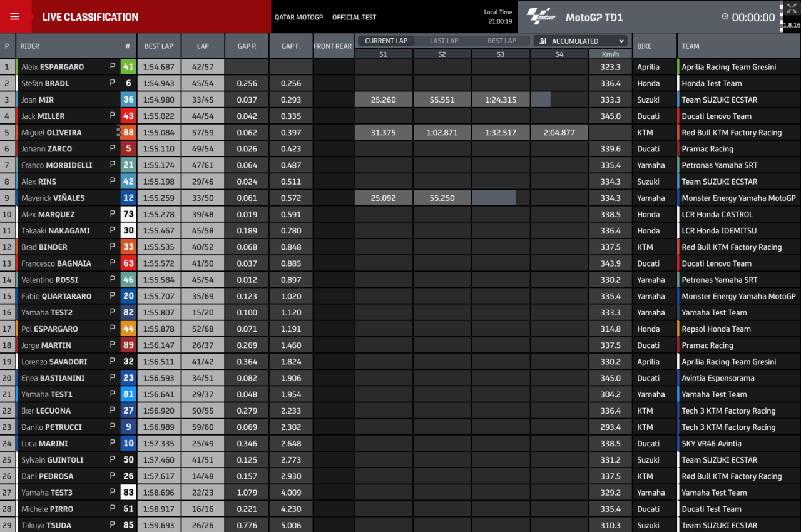
Task: Switch to the Best Lap view
Action: click(502, 41)
